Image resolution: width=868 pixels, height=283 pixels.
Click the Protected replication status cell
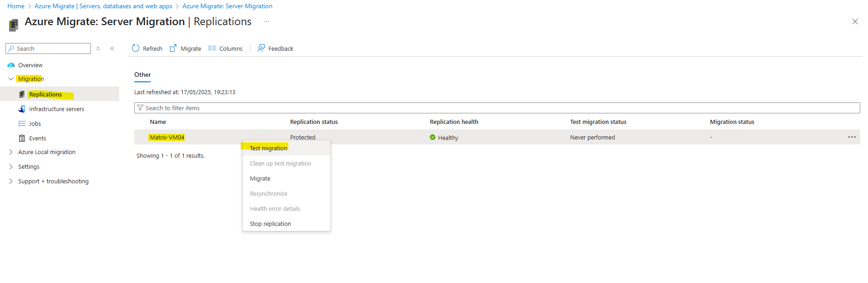(302, 137)
